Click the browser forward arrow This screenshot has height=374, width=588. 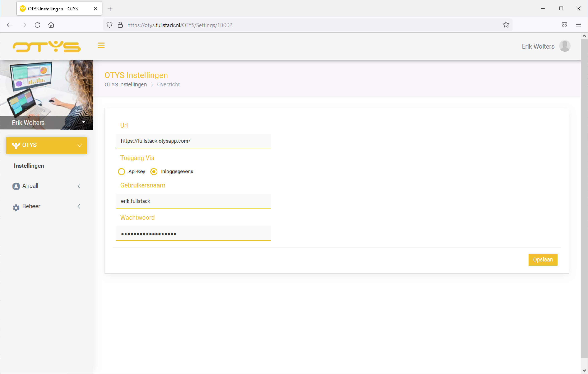23,25
